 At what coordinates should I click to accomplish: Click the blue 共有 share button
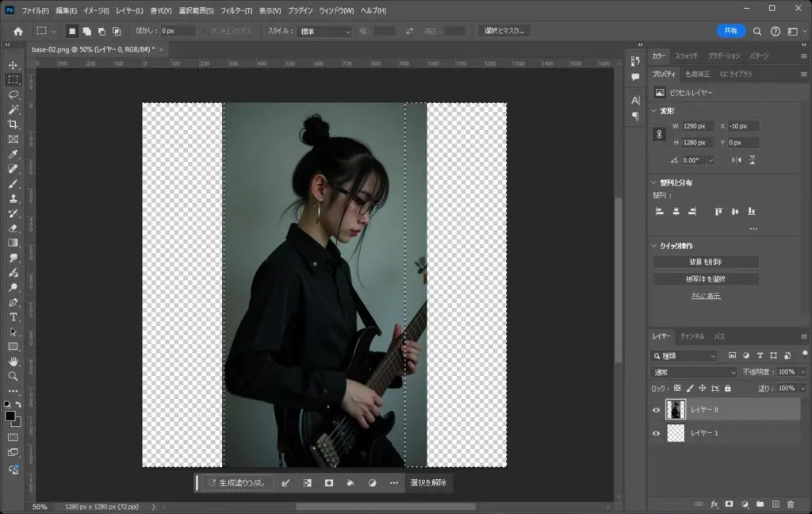point(730,31)
